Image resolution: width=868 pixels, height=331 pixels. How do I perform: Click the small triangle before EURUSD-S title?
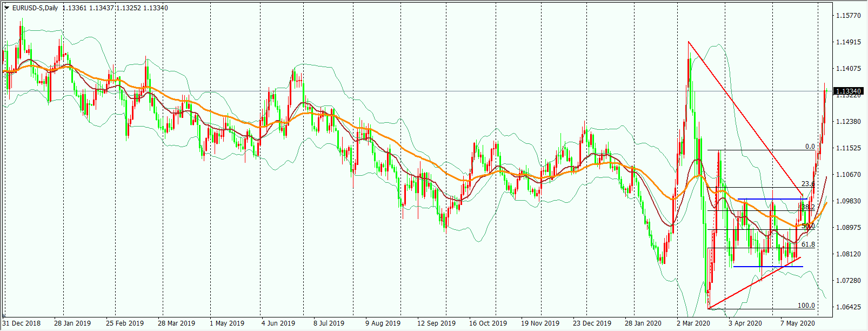click(6, 8)
